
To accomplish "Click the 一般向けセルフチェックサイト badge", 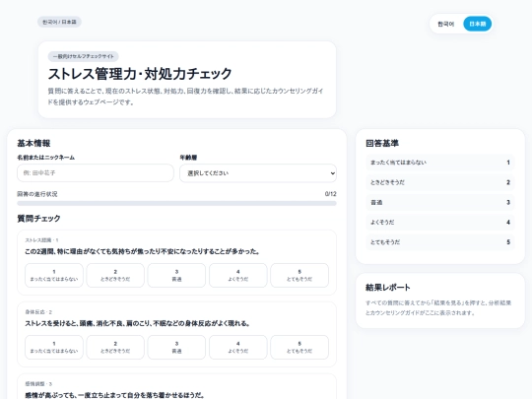I will pos(83,56).
